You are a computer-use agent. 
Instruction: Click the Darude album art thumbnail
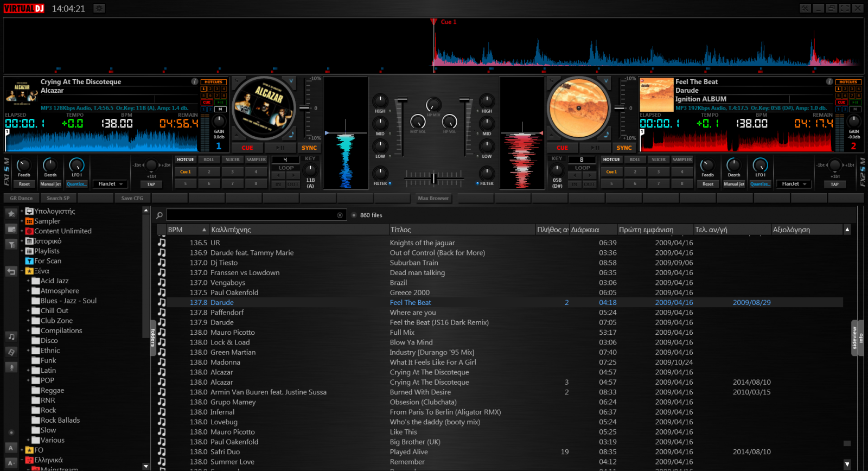[x=656, y=95]
